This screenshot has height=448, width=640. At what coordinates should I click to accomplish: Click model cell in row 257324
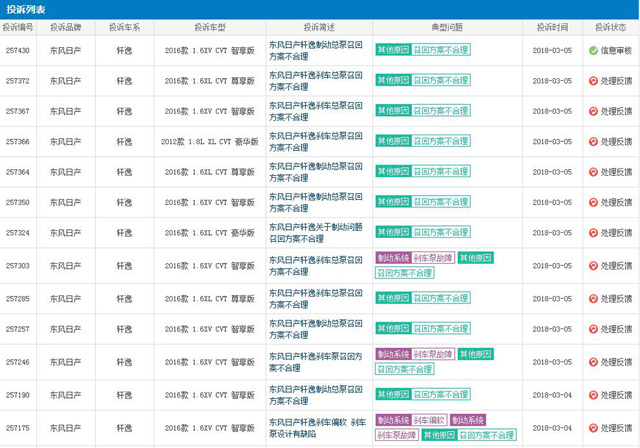click(x=210, y=233)
